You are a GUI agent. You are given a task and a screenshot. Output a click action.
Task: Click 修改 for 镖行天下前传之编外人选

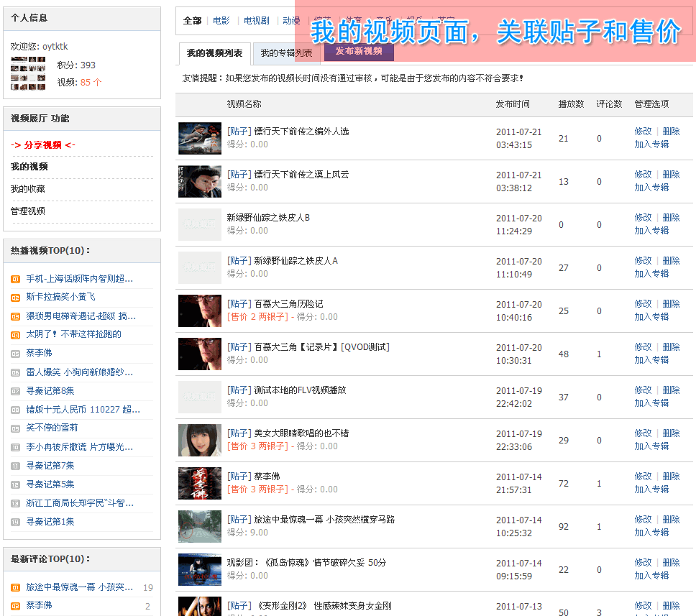point(644,132)
